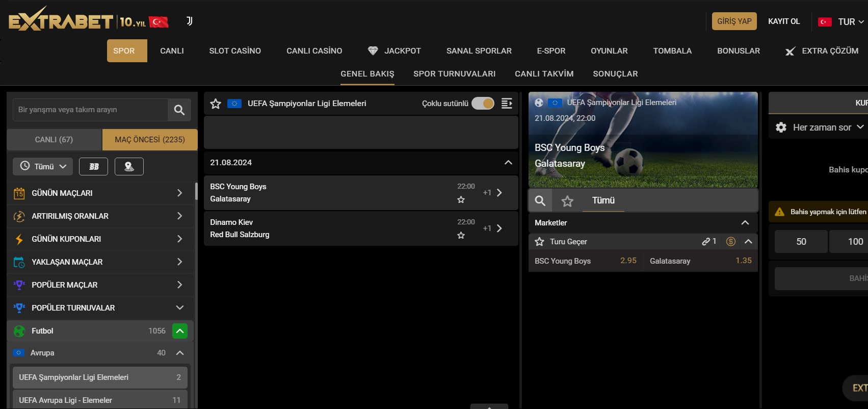Click the Futbol ball icon

click(19, 331)
